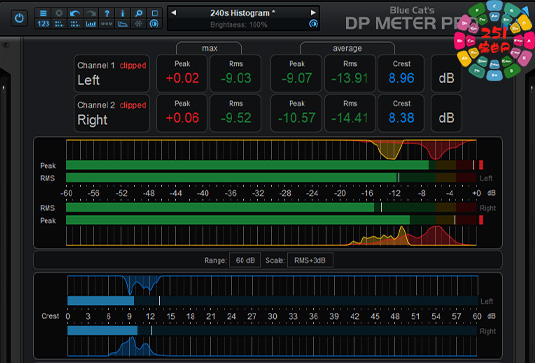Click the '-12' mark on dB scale
The image size is (535, 363).
(394, 193)
